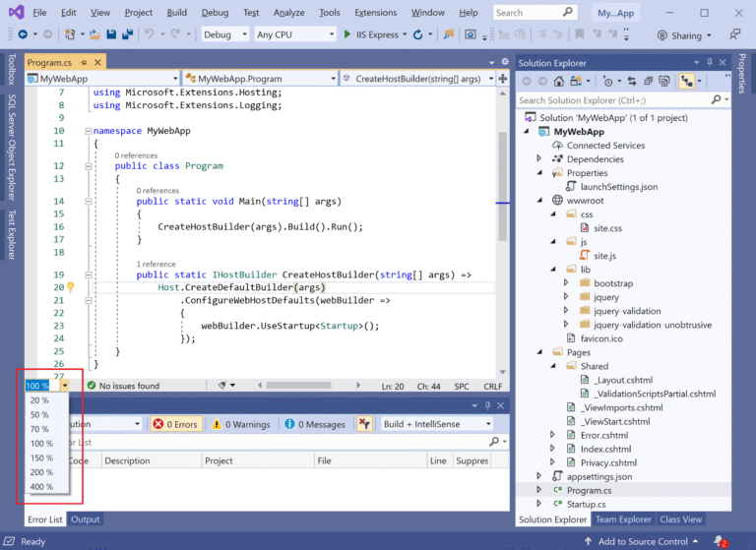Open the Toolbox side panel
Viewport: 756px width, 550px height.
(x=12, y=70)
